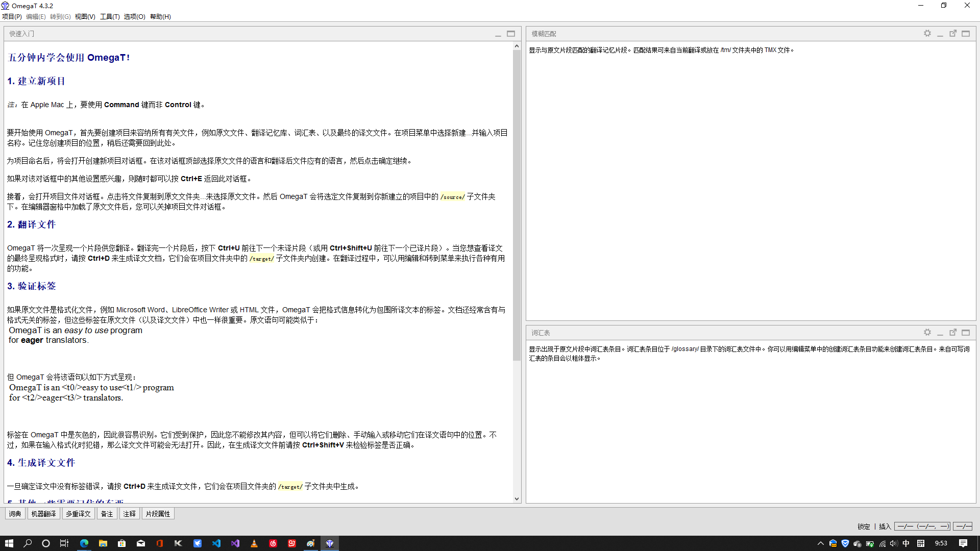980x551 pixels.
Task: Collapse the 词汇表 panel
Action: tap(940, 332)
